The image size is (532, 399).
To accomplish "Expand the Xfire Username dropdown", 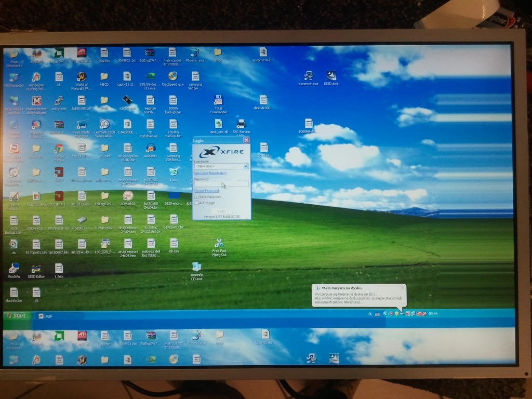I will pos(246,166).
